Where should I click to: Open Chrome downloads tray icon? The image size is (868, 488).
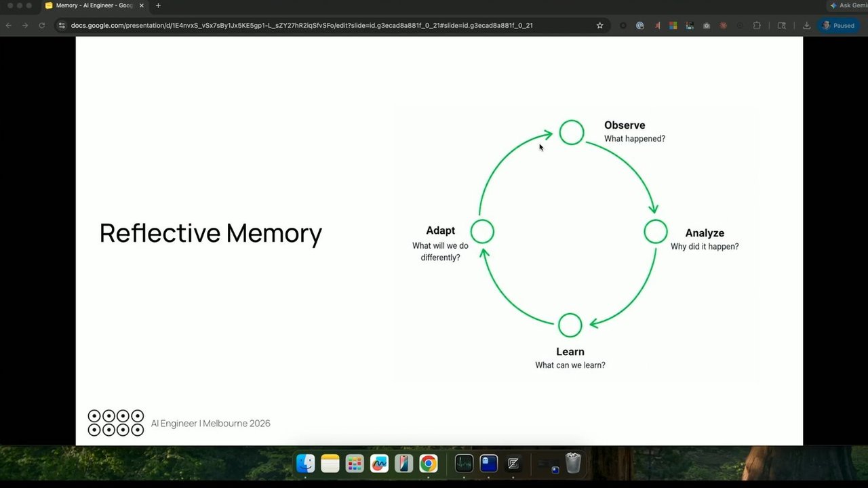click(x=806, y=26)
